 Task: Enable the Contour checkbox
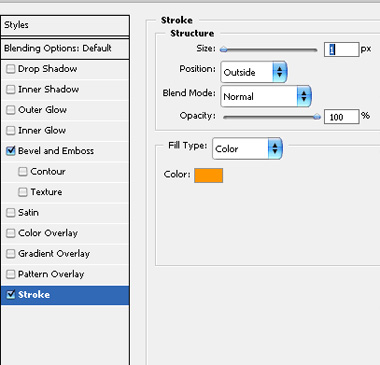click(x=23, y=172)
